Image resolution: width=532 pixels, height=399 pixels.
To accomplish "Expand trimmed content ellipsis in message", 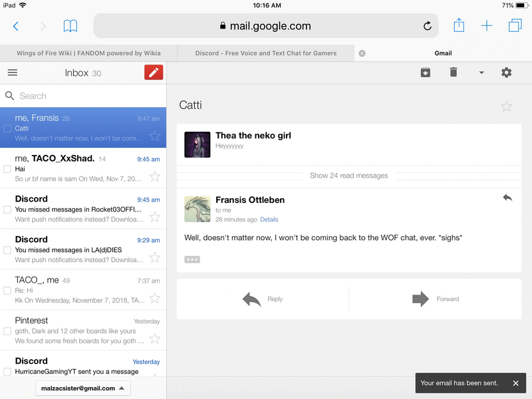I will (192, 259).
